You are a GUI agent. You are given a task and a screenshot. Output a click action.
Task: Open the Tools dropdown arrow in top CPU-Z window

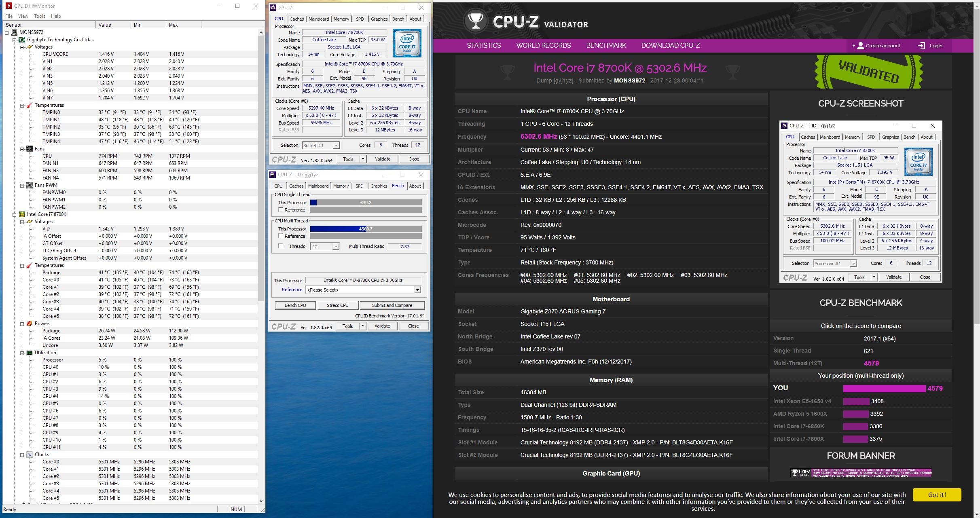(363, 159)
